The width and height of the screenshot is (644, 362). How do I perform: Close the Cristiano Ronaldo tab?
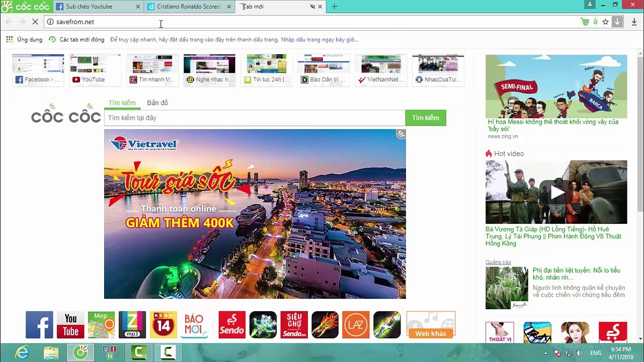pos(229,7)
